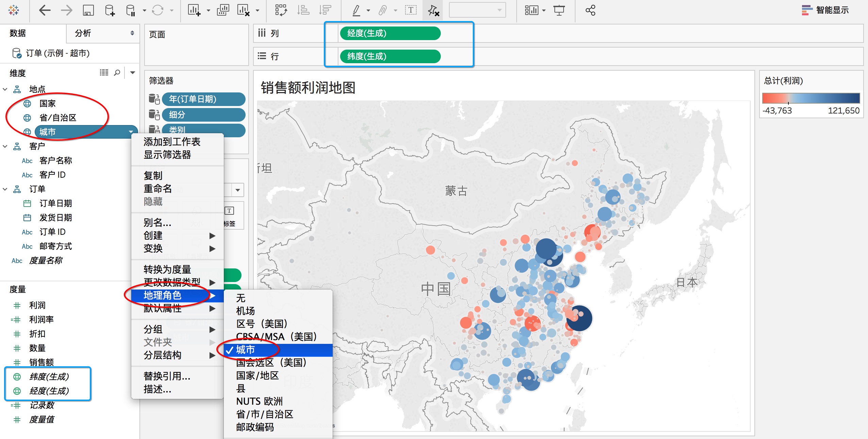Viewport: 868px width, 439px height.
Task: Click the show/hide cards icon
Action: point(532,10)
